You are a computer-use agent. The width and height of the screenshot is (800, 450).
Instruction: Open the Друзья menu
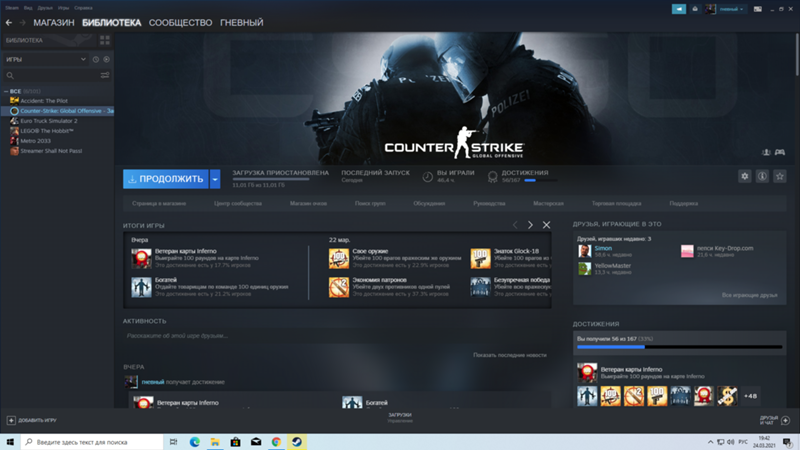45,8
